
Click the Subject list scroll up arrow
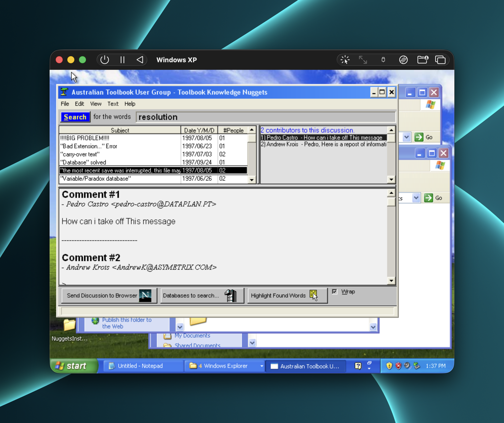coord(252,130)
